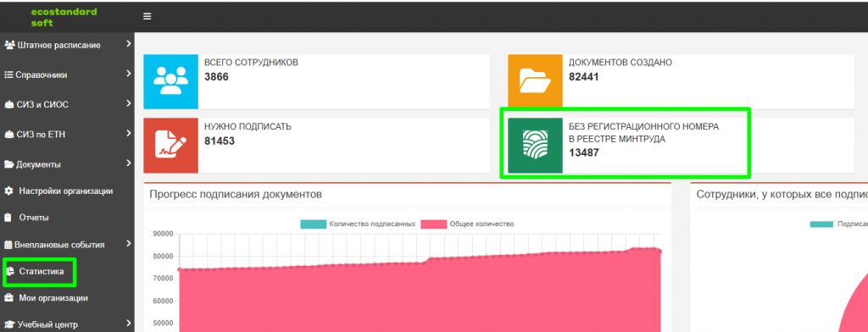Expand the Документы chevron

pos(129,163)
